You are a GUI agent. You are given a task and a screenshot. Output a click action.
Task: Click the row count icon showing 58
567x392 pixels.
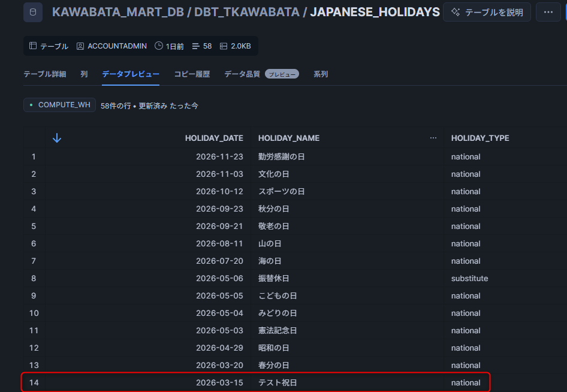point(195,46)
